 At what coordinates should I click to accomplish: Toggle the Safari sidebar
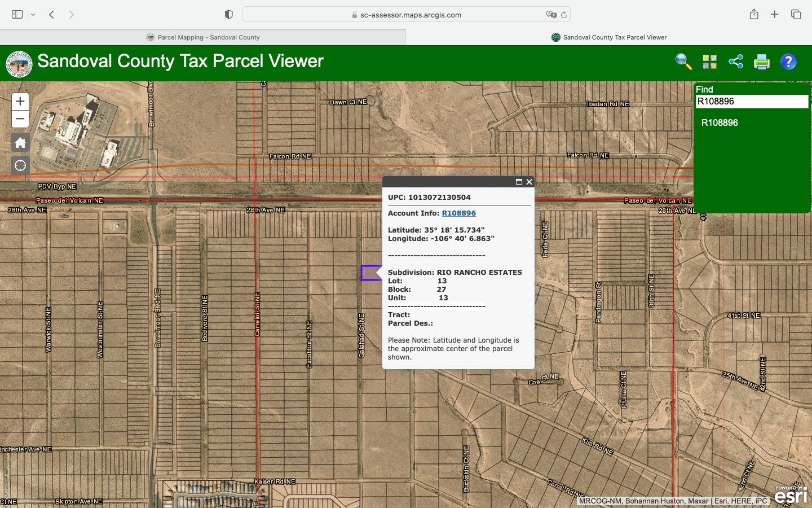pos(17,15)
